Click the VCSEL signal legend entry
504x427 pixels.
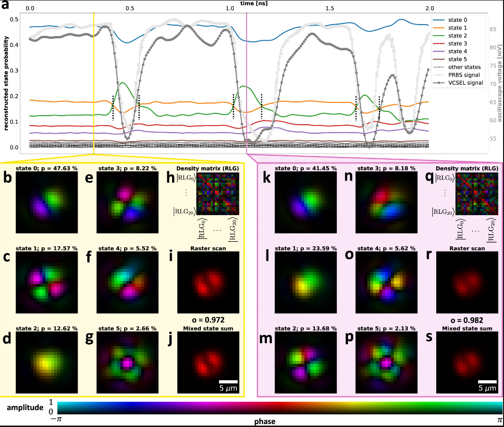point(458,83)
